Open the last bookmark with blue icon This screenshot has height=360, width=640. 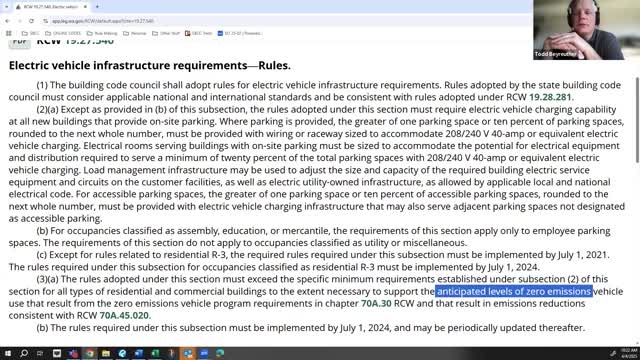240,33
